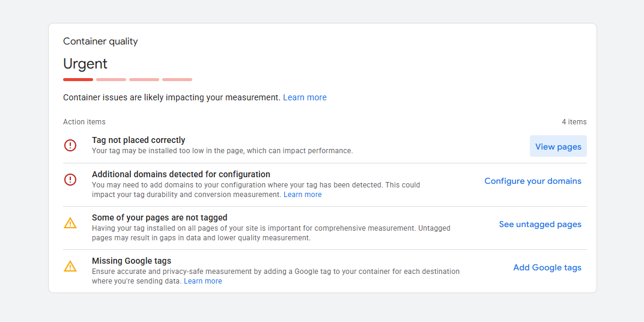The height and width of the screenshot is (322, 644).
Task: Click the solid red quality bar segment
Action: click(78, 80)
